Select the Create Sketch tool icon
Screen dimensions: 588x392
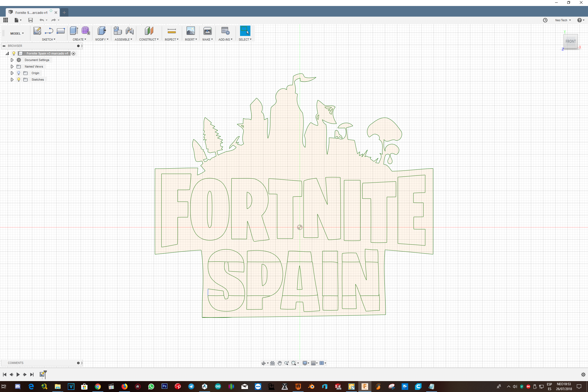point(37,31)
